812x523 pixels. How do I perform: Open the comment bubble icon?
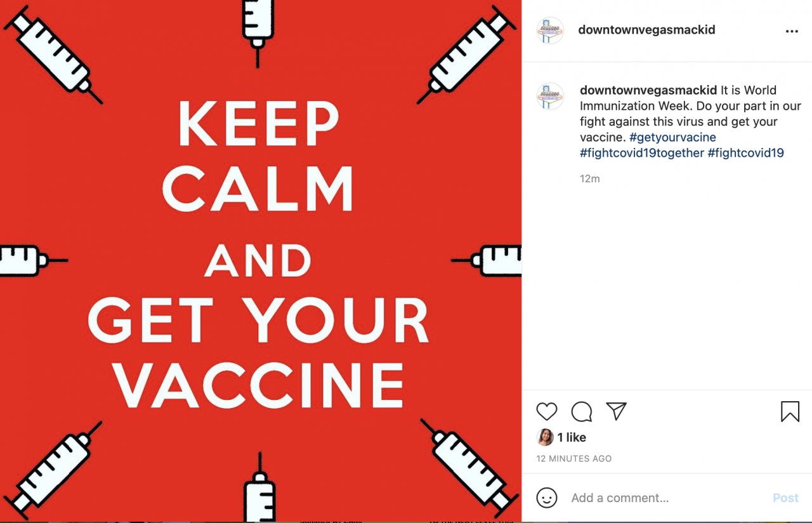click(581, 412)
